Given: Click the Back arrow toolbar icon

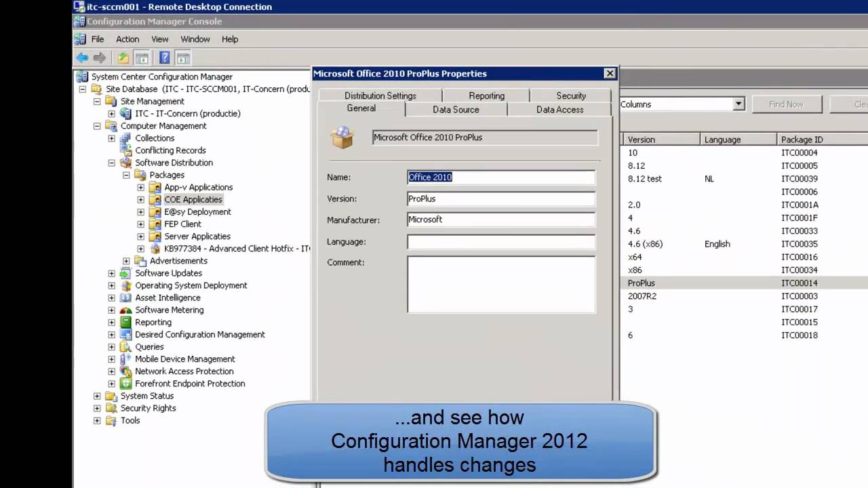Looking at the screenshot, I should point(82,58).
